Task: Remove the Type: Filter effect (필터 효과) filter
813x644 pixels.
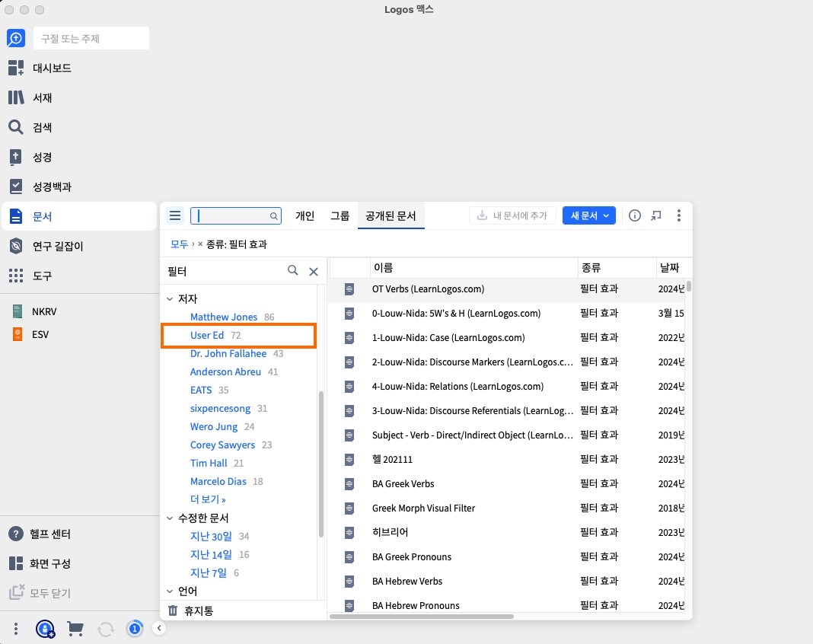Action: pyautogui.click(x=200, y=244)
